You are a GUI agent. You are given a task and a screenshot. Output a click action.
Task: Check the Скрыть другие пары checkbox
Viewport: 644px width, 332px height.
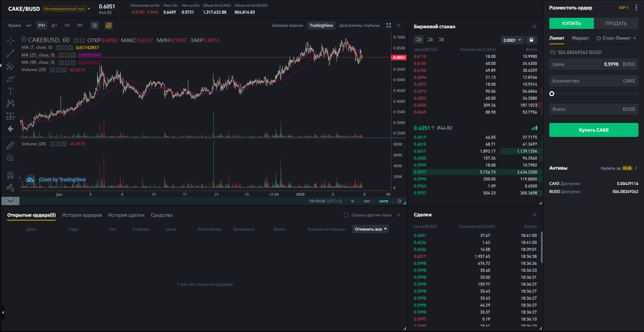click(x=346, y=215)
